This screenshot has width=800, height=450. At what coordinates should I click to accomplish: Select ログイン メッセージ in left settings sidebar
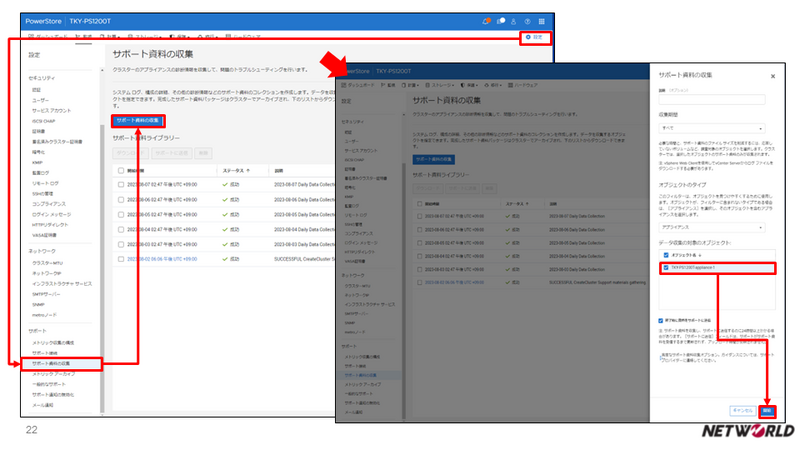[52, 214]
